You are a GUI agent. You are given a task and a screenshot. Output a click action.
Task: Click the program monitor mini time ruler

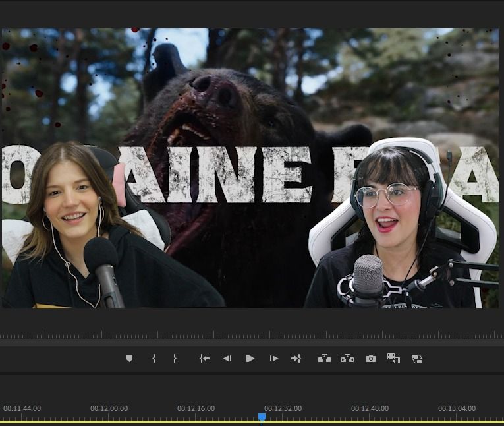point(252,335)
